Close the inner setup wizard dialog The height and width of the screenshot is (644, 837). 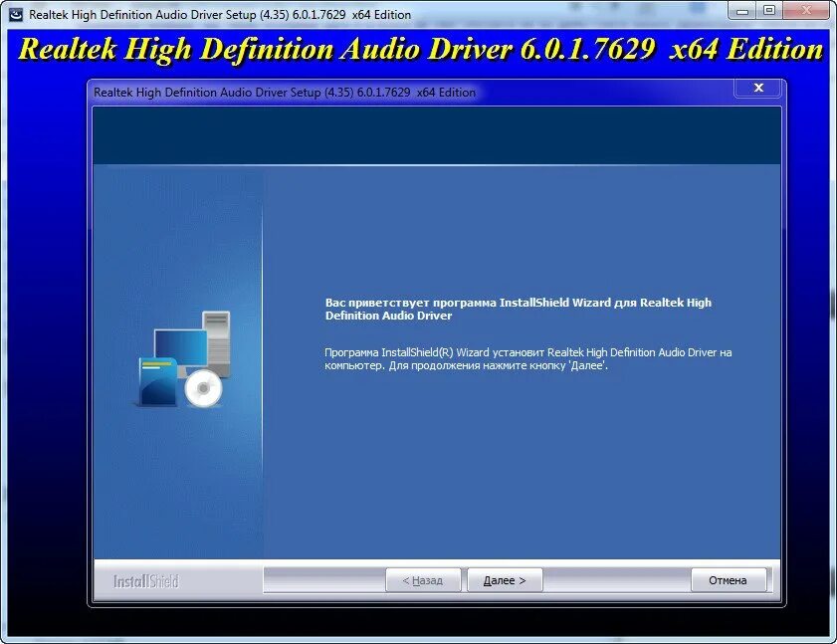[758, 88]
